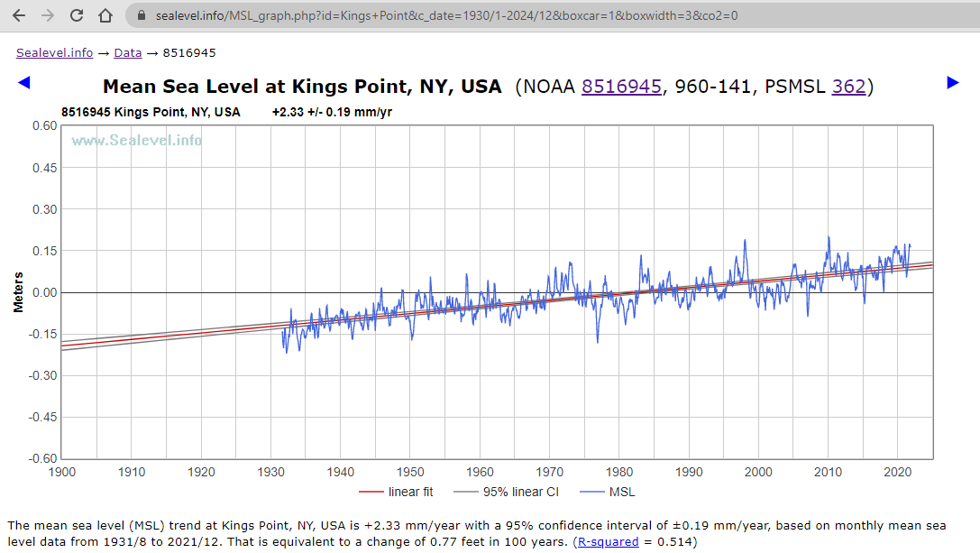
Task: Click the Meters y-axis label
Action: click(x=18, y=290)
